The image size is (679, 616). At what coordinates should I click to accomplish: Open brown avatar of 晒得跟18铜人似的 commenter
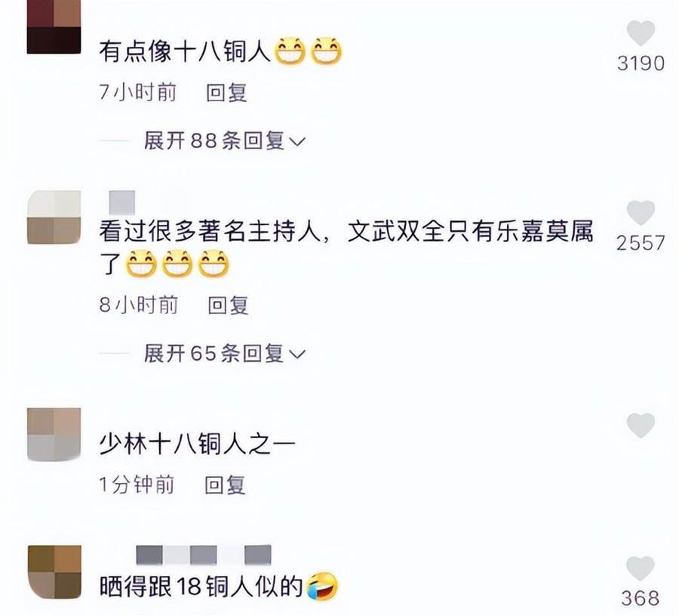54,571
